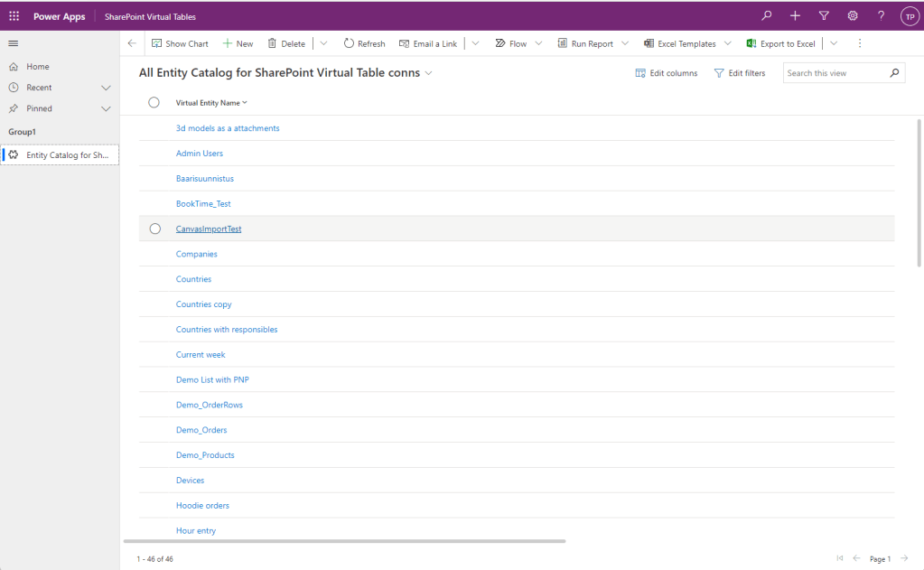Screen dimensions: 924x570
Task: Toggle the select all rows circle
Action: (154, 103)
